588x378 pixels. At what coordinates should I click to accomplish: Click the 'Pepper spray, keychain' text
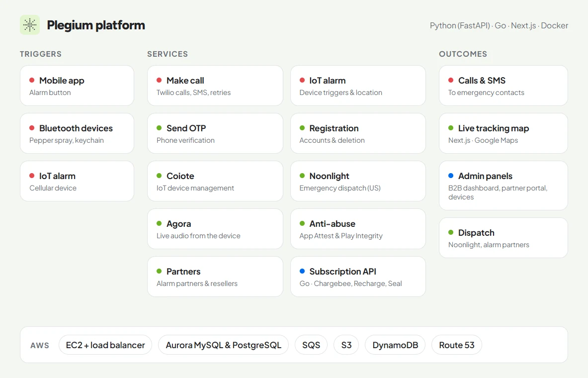click(x=67, y=140)
